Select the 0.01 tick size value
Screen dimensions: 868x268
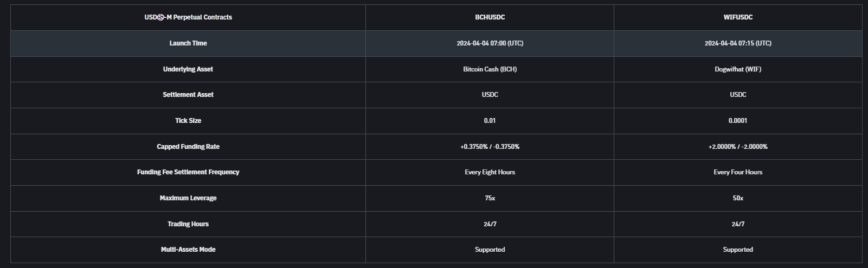[x=490, y=121]
